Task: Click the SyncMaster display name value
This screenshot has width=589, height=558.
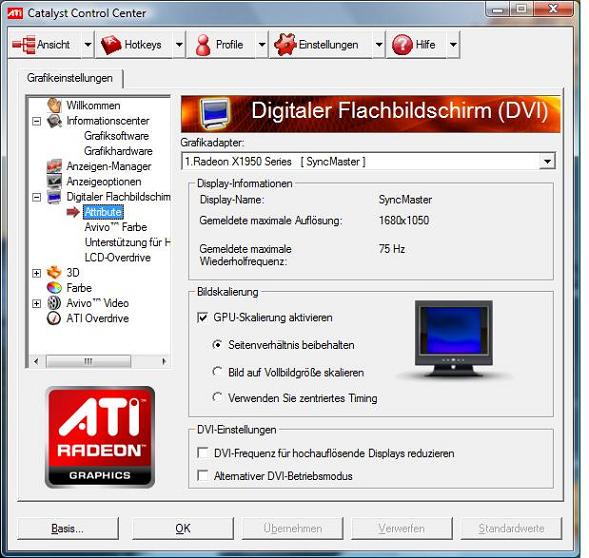Action: point(405,200)
